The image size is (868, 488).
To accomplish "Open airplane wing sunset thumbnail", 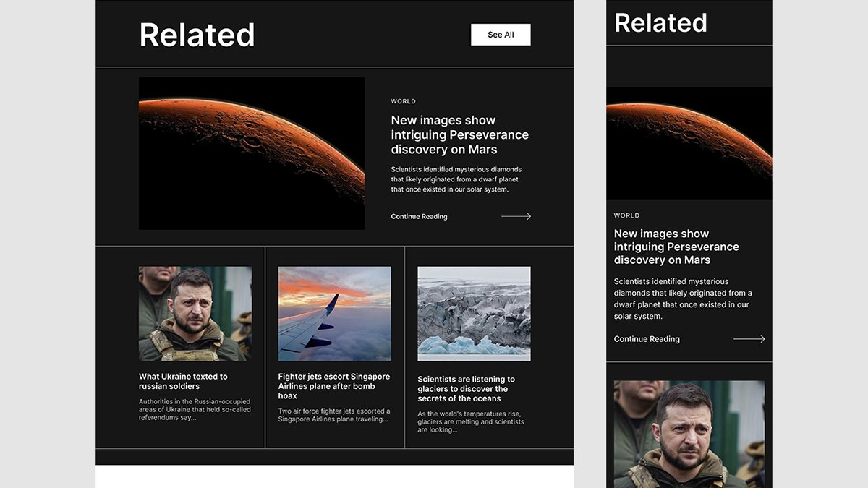I will tap(335, 314).
